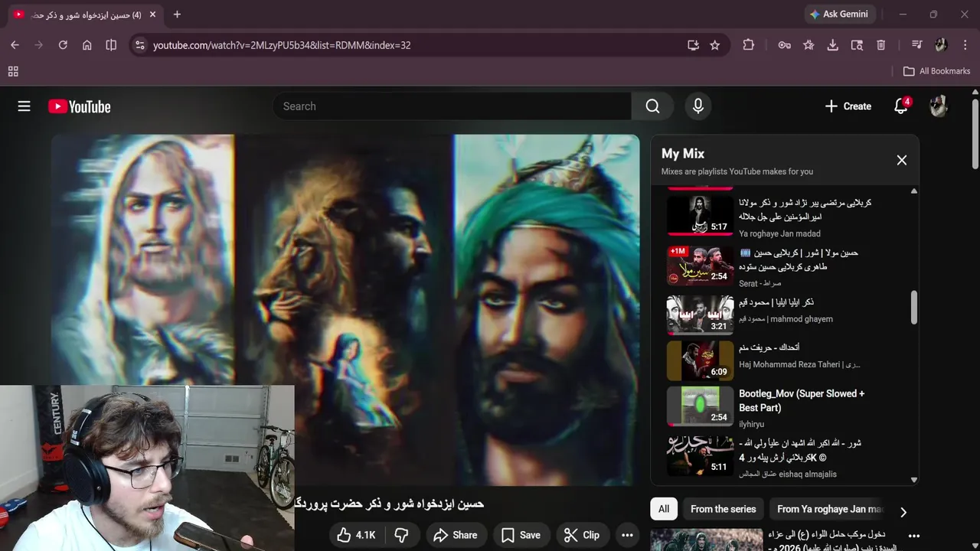Click the playlist panel scrollbar thumb

tap(913, 307)
